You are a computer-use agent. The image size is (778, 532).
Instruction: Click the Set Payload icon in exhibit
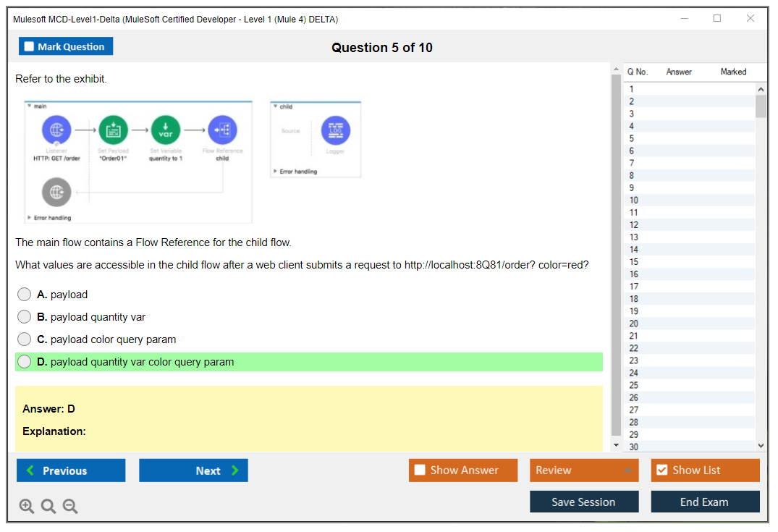(113, 130)
